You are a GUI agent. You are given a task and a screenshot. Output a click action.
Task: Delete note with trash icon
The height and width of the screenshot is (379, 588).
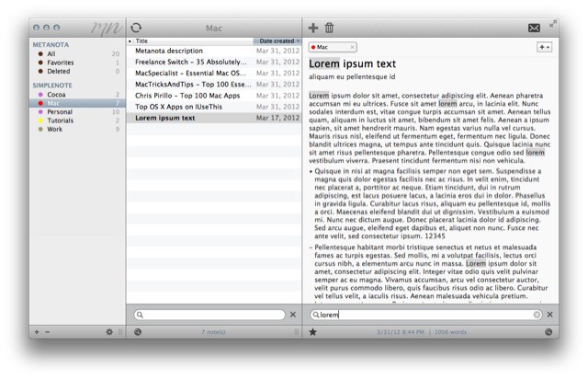(x=329, y=28)
